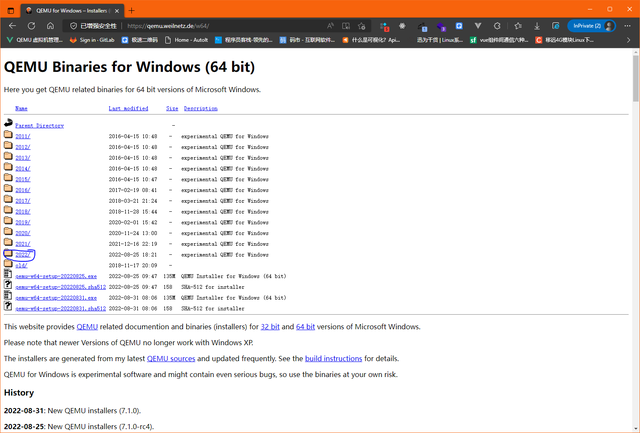640x433 pixels.
Task: Click the Read aloud icon in address bar
Action: [330, 26]
